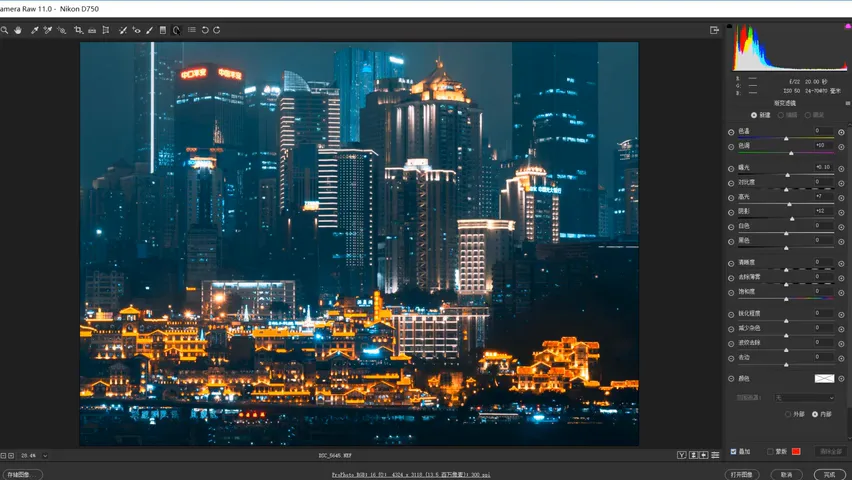The width and height of the screenshot is (852, 480).
Task: Copy current settings to before icon
Action: tap(704, 455)
